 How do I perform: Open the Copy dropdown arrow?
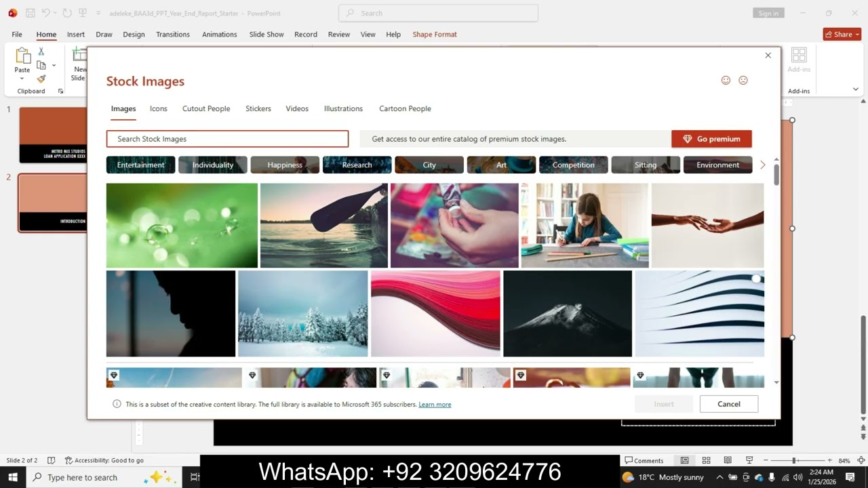tap(54, 66)
